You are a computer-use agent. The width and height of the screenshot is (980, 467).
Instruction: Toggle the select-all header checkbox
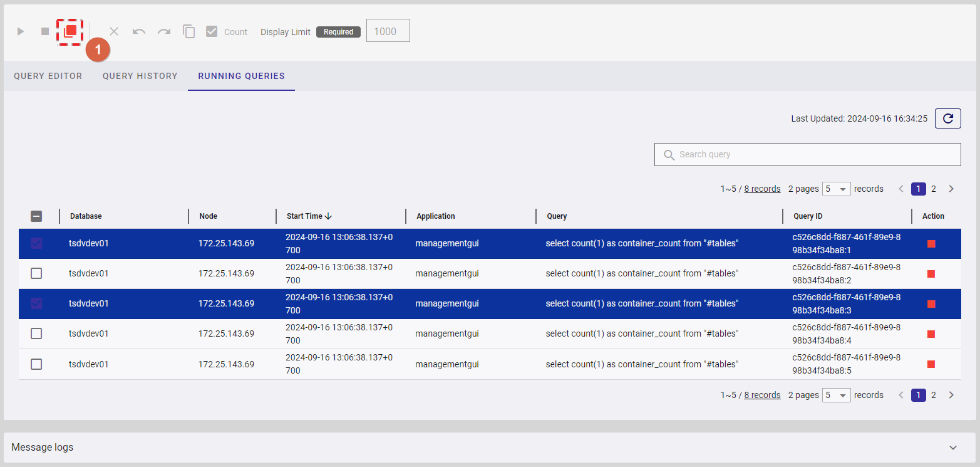(x=36, y=216)
